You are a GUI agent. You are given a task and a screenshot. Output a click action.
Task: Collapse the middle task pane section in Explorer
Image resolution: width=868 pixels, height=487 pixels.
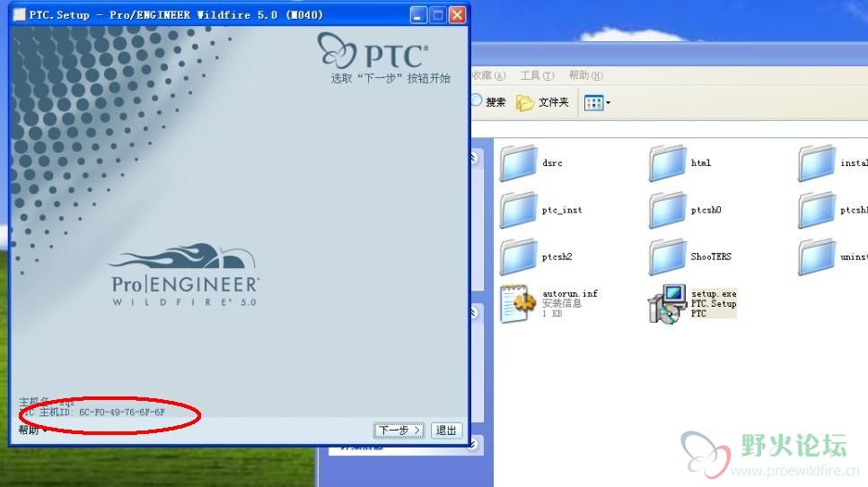coord(474,313)
